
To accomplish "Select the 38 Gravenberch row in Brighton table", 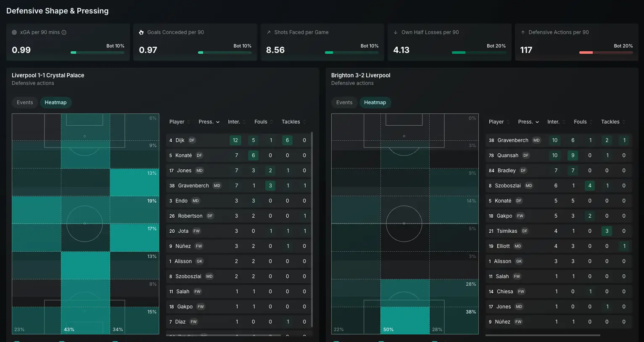I will point(559,140).
